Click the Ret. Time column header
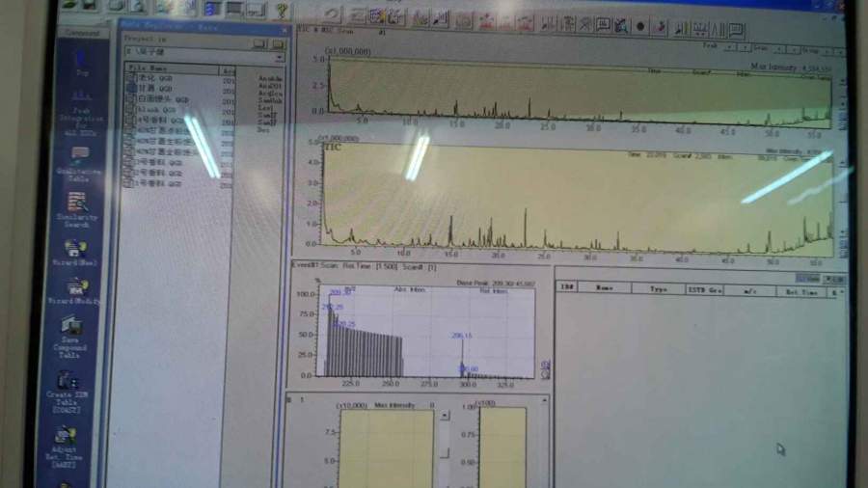 (801, 291)
